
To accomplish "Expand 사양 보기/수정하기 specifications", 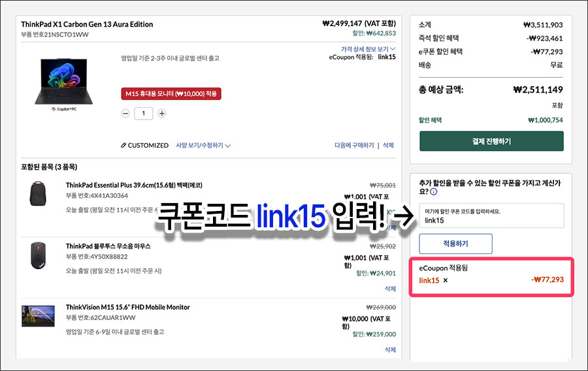I will pyautogui.click(x=203, y=146).
